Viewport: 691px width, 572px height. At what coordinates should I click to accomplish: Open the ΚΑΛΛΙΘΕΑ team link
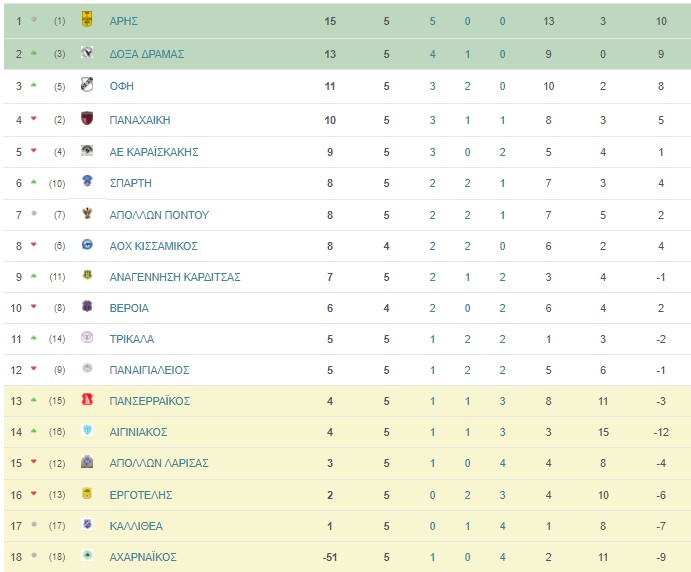pos(136,526)
